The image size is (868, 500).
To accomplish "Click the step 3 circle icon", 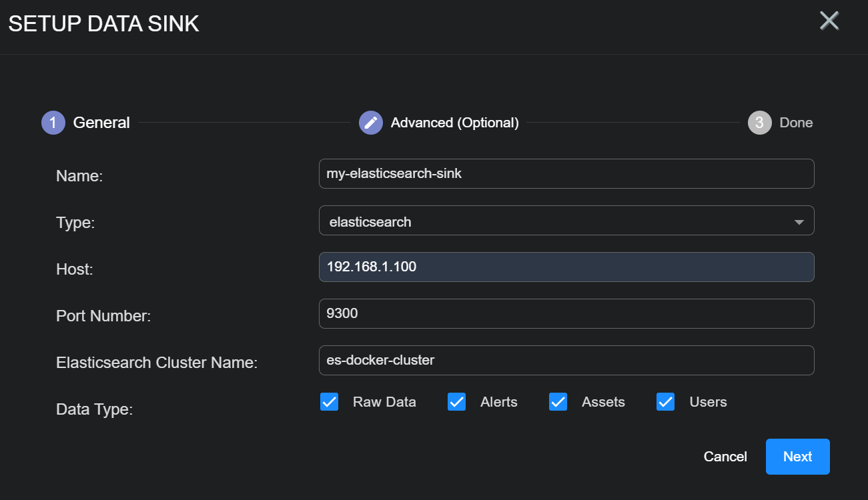I will pos(759,123).
